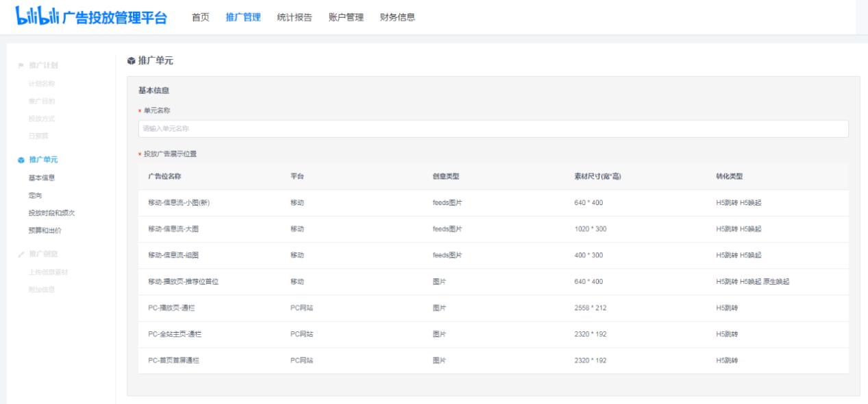Viewport: 868px width, 404px height.
Task: Click 日预算 in the sidebar
Action: coord(38,136)
